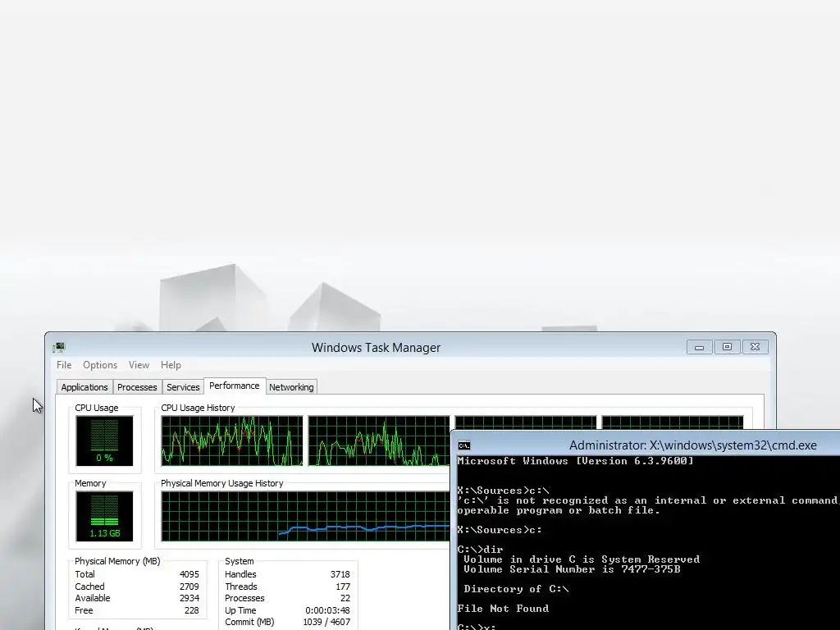
Task: Select the Performance tab
Action: 234,386
